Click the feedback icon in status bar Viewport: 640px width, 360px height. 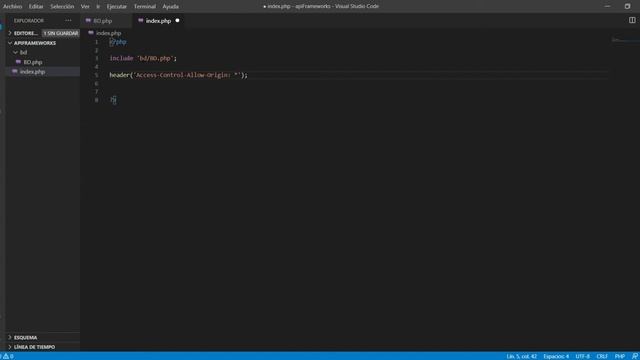coord(635,356)
